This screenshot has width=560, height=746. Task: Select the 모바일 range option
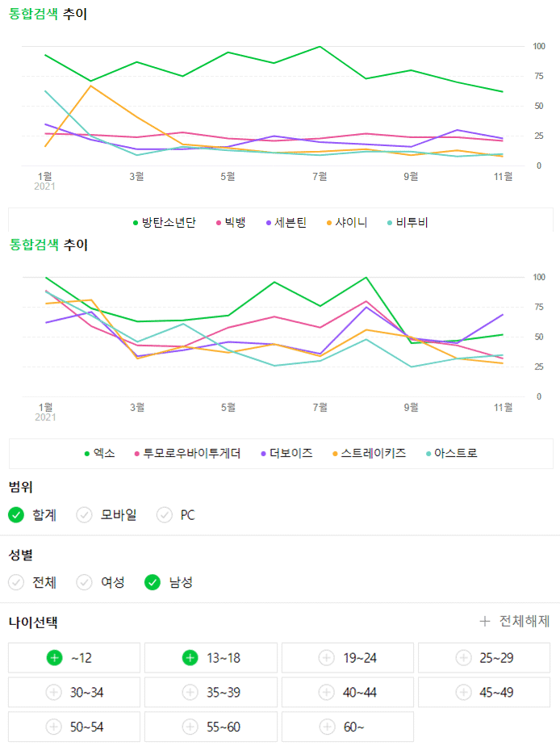tap(107, 514)
